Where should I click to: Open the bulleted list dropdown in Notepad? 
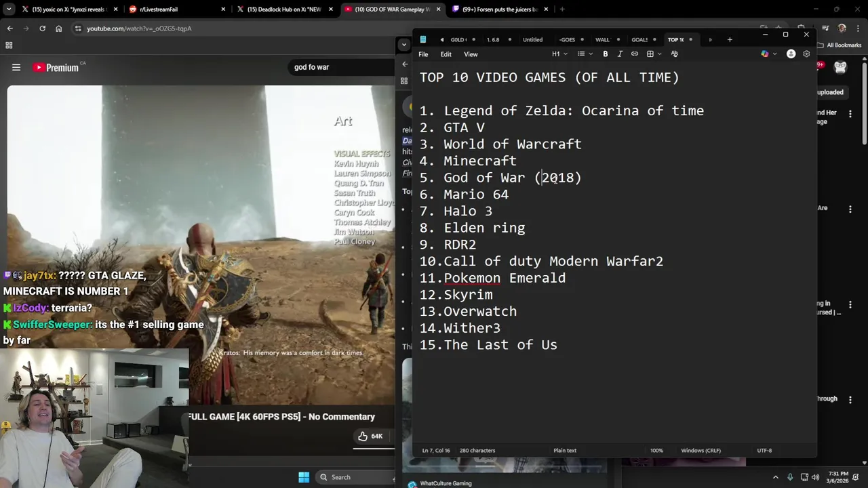click(x=584, y=54)
